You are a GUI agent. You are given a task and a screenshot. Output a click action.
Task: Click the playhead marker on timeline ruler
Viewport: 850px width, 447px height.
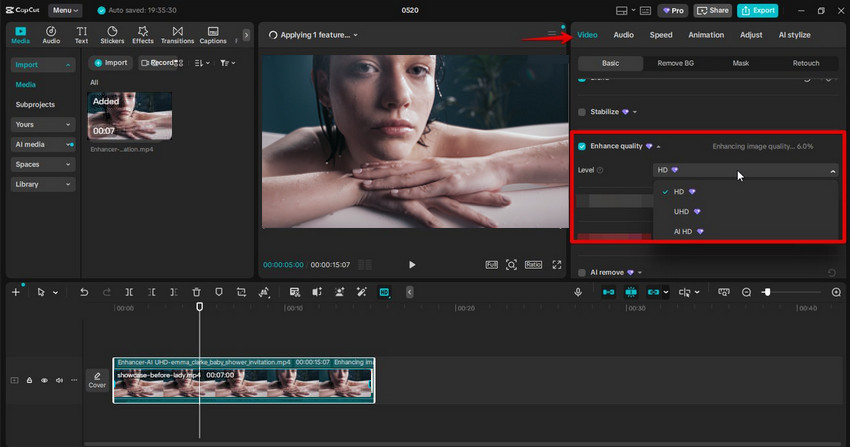point(199,307)
